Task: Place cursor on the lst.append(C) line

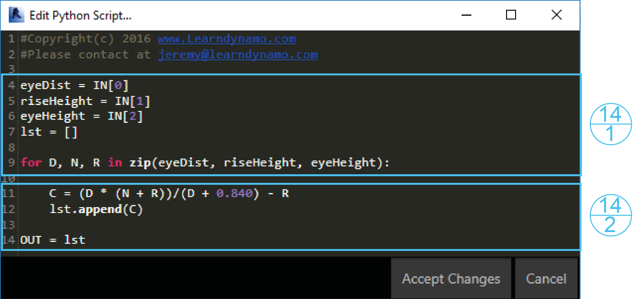Action: click(96, 209)
